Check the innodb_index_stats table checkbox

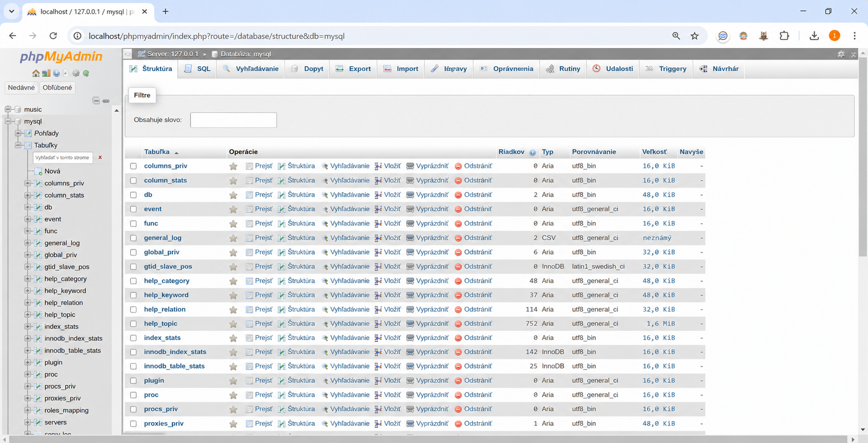click(x=133, y=352)
